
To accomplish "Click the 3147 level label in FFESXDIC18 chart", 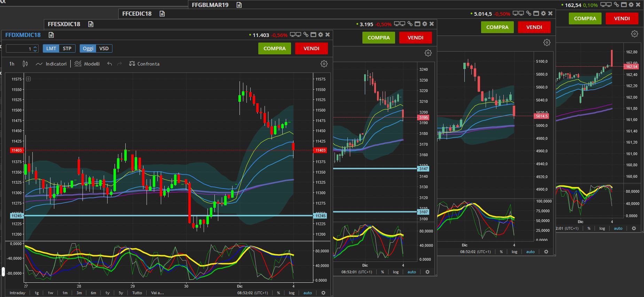I will pyautogui.click(x=423, y=169).
